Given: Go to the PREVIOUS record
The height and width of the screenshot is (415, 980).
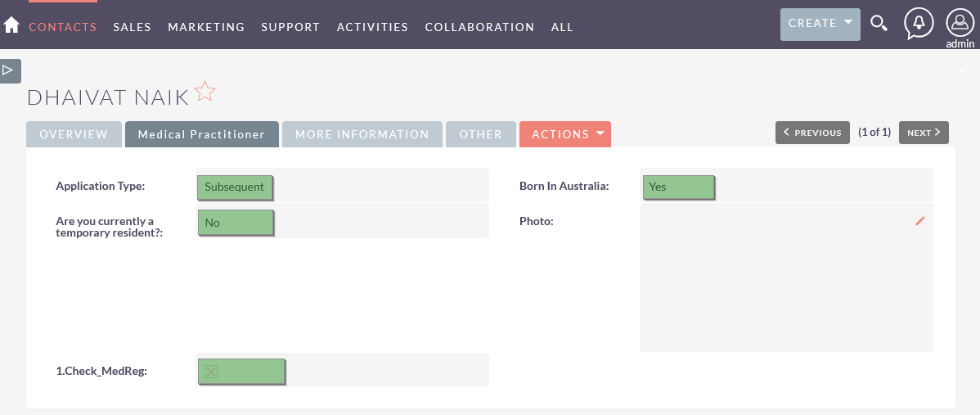Looking at the screenshot, I should click(812, 133).
